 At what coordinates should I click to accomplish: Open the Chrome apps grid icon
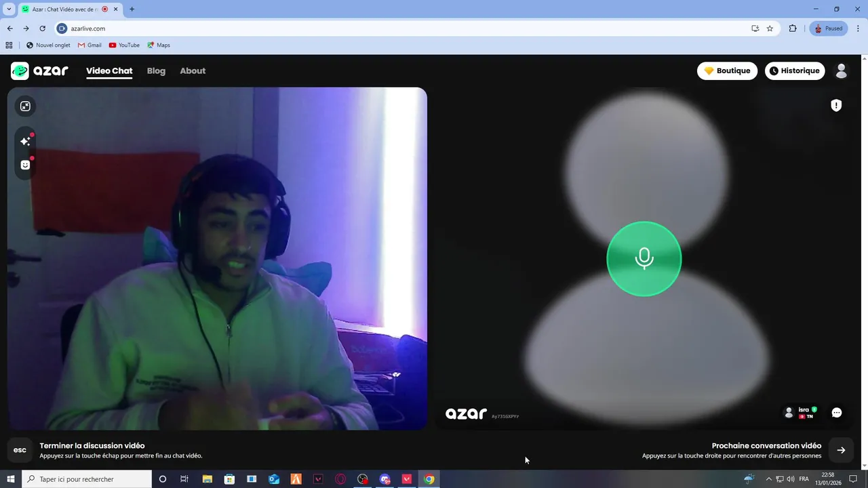(x=9, y=45)
